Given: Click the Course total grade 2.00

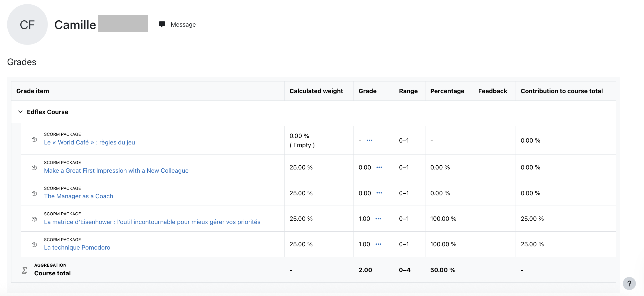Looking at the screenshot, I should [x=365, y=270].
